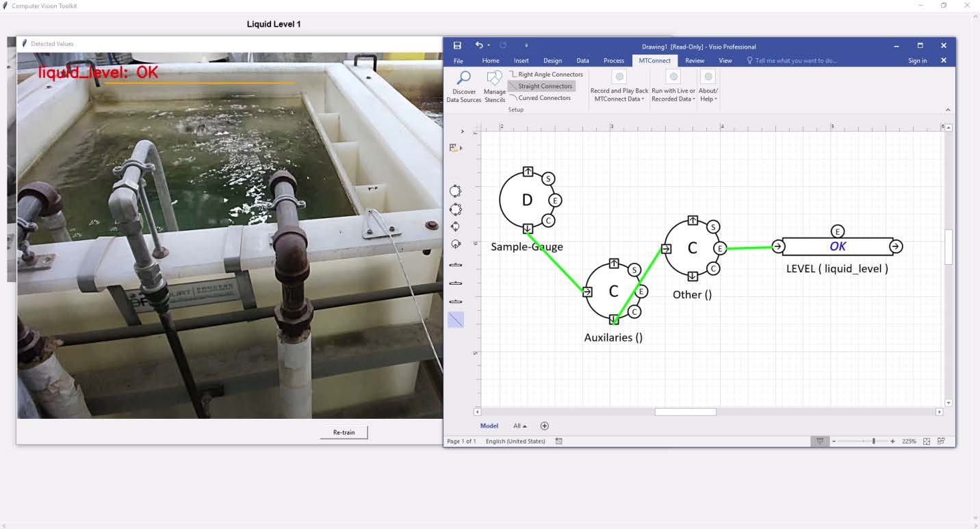
Task: Open Manage Stencils in the ribbon
Action: [x=494, y=79]
